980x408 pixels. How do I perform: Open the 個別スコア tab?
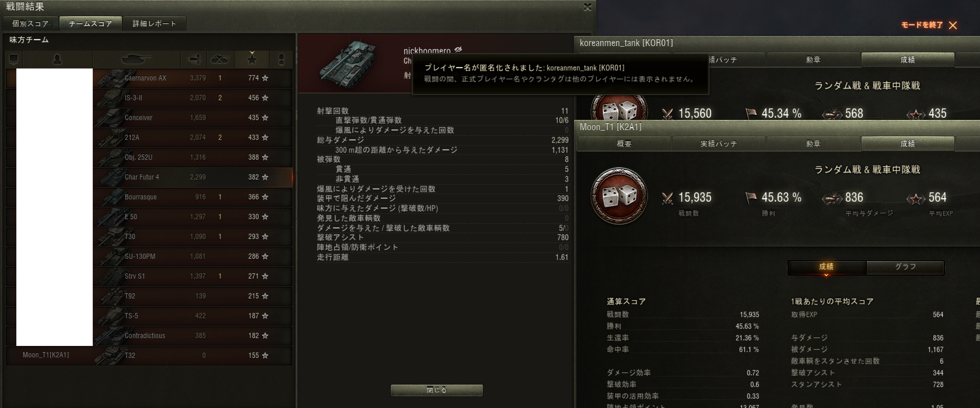(x=30, y=24)
